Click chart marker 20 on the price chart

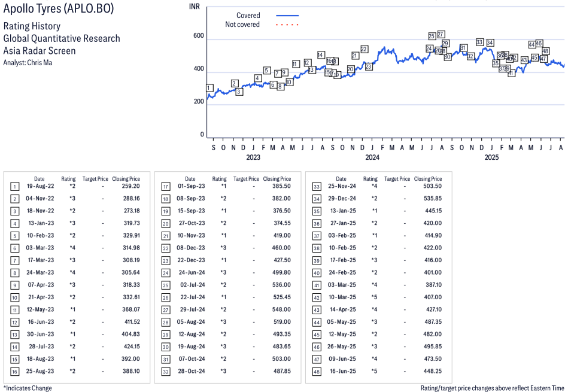pyautogui.click(x=350, y=69)
